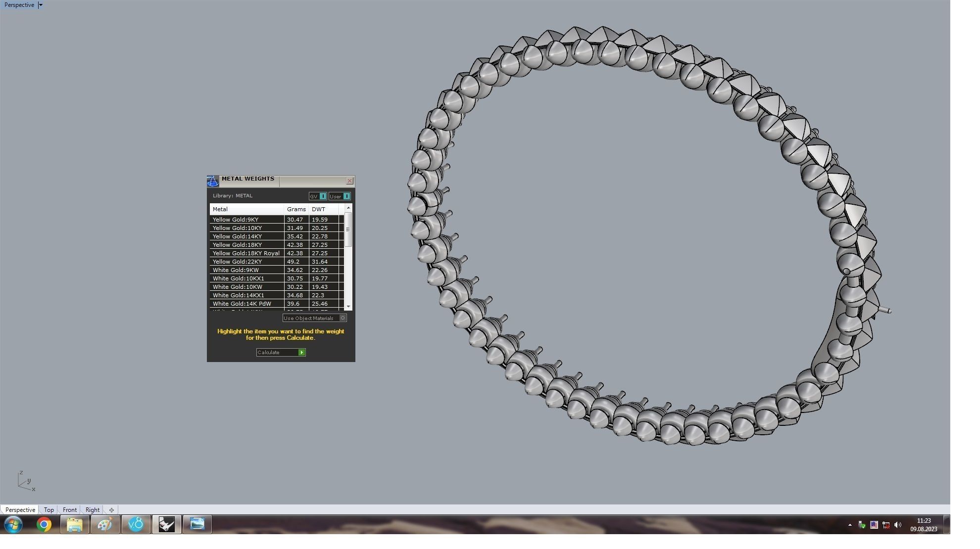This screenshot has height=549, width=980.
Task: Click the metal list scroll down arrow
Action: click(x=348, y=307)
